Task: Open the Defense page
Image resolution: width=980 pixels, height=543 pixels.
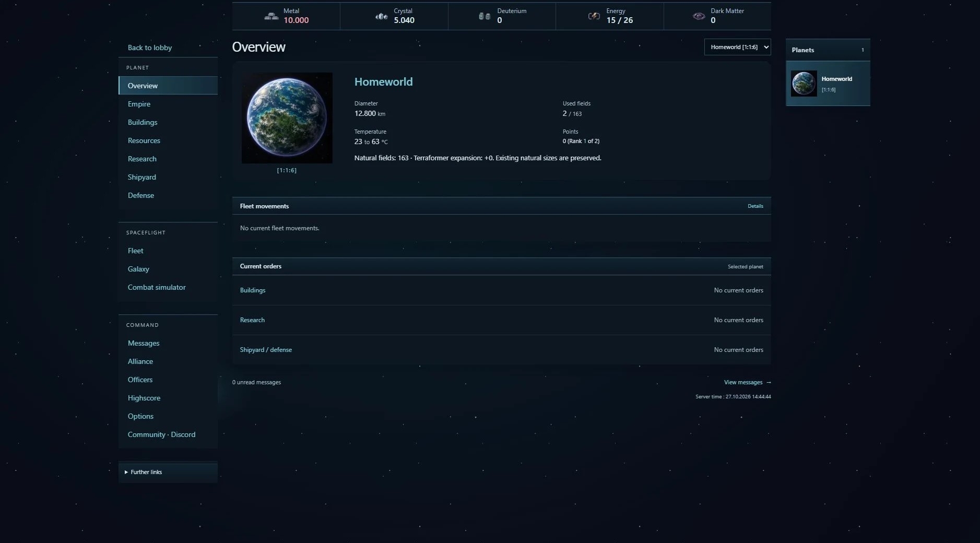Action: pos(168,195)
